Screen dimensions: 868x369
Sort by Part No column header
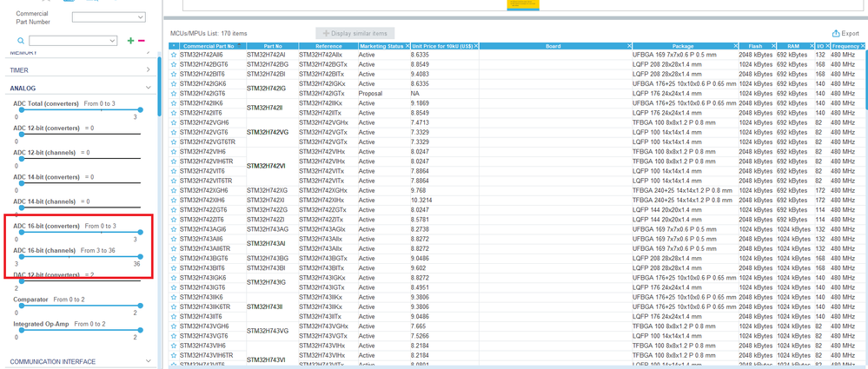coord(273,46)
